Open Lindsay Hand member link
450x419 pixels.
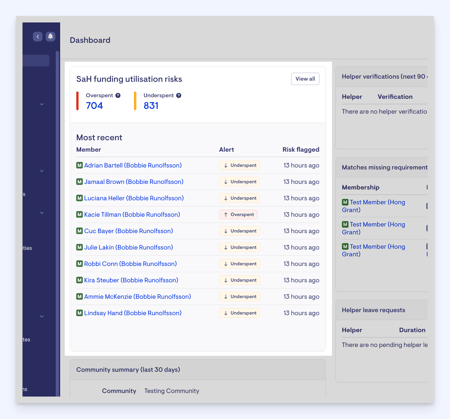[x=133, y=313]
